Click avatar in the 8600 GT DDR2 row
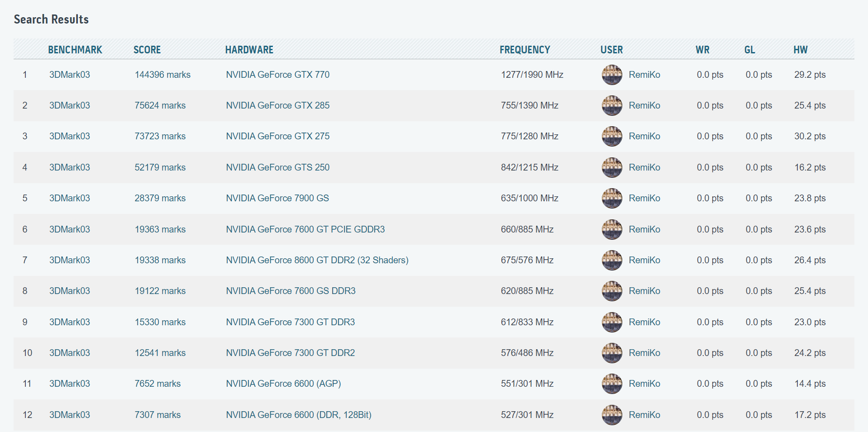Viewport: 868px width, 432px height. 611,260
